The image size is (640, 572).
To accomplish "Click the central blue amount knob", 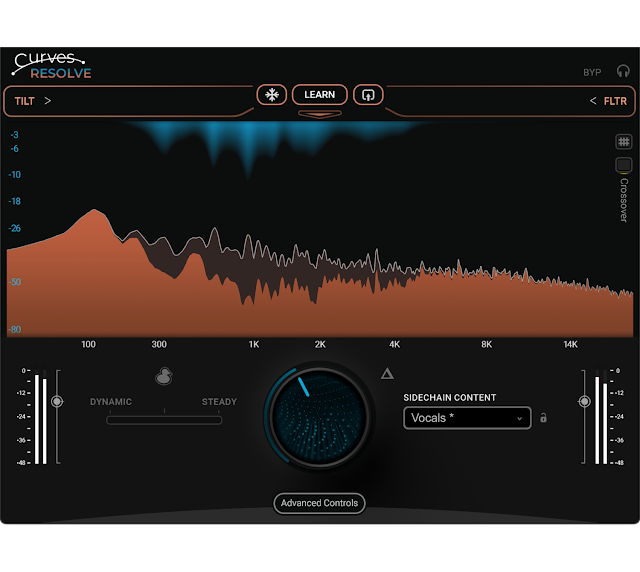I will coord(319,417).
